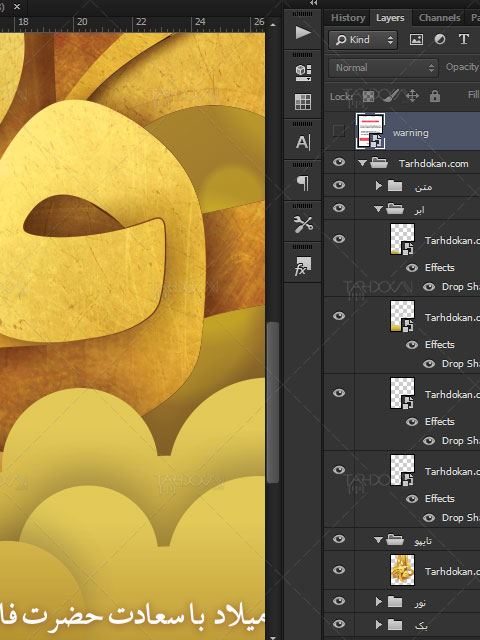Open the Actions panel play icon
The height and width of the screenshot is (640, 480).
(x=302, y=32)
